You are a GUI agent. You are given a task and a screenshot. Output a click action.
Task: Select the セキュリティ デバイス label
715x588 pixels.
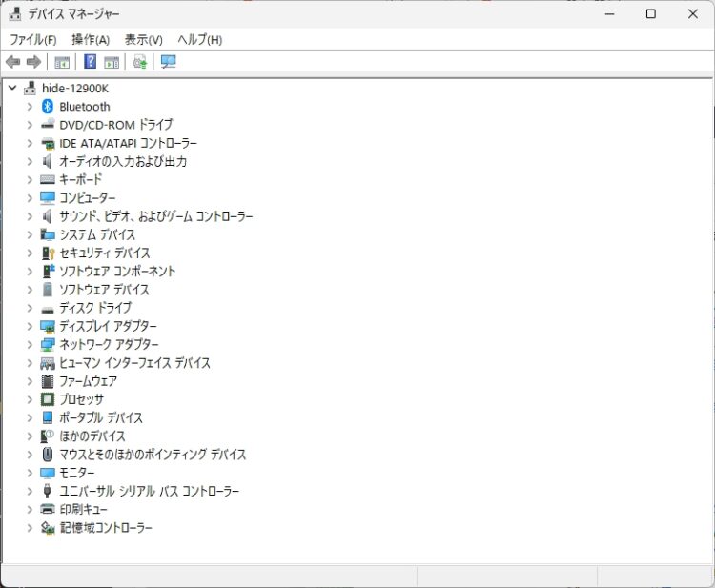(105, 253)
